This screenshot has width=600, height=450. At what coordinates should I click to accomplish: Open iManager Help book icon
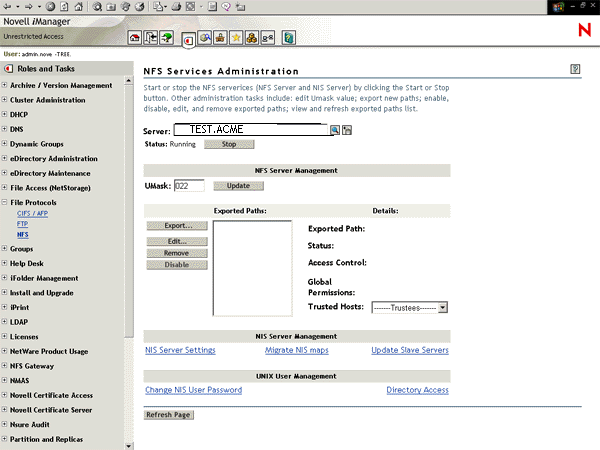click(x=289, y=38)
